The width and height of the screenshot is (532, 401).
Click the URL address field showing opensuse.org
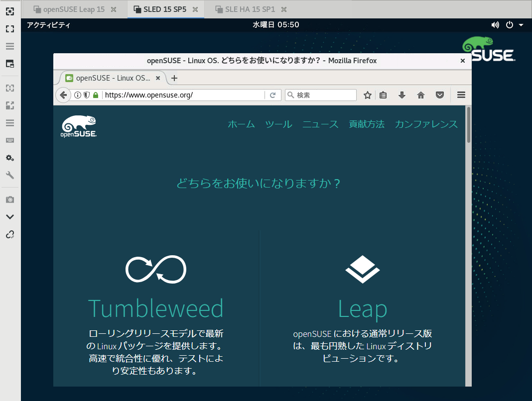coord(183,95)
